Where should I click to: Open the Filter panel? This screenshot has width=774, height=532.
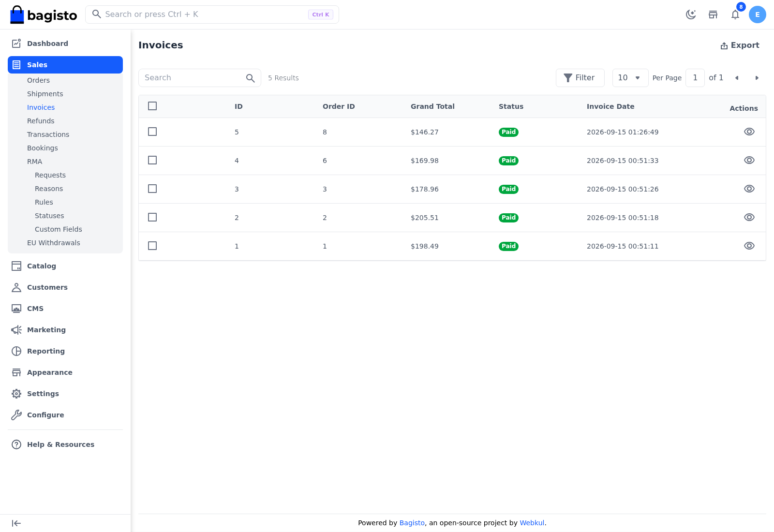coord(580,78)
